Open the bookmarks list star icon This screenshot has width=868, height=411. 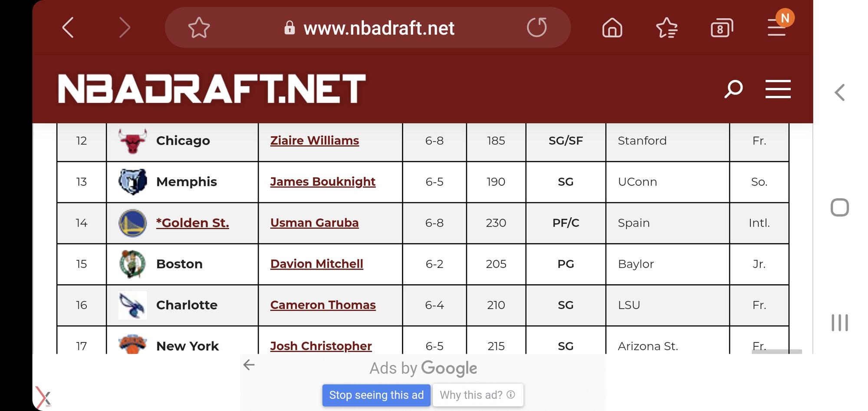tap(667, 28)
